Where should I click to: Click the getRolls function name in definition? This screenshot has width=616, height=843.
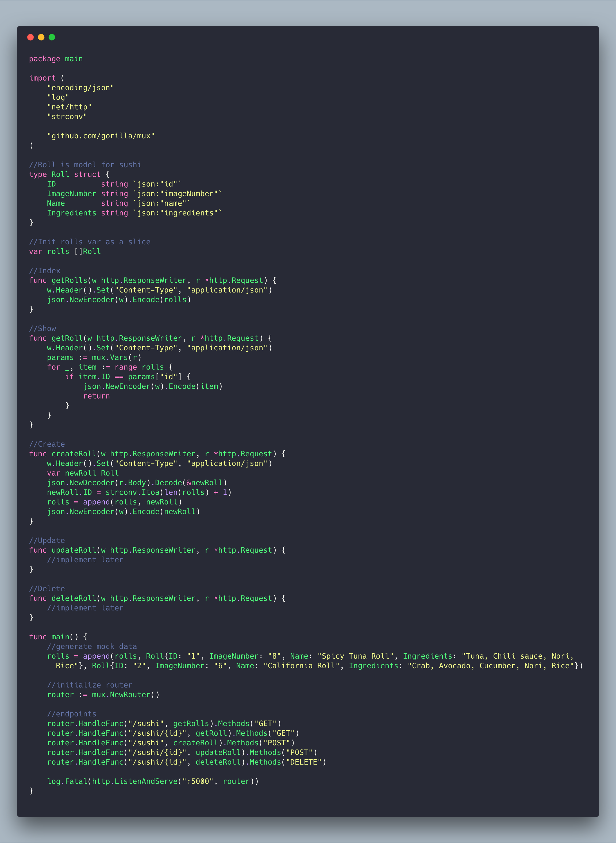coord(69,280)
